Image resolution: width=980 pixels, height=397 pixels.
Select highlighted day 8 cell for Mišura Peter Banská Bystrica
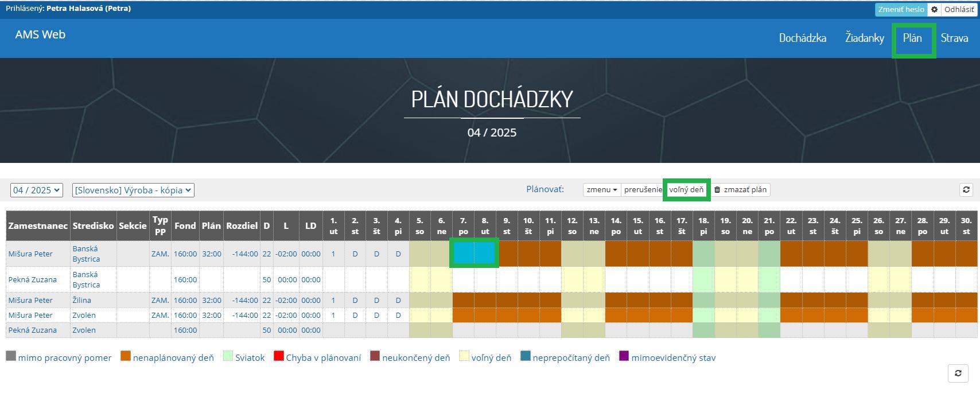coord(485,254)
